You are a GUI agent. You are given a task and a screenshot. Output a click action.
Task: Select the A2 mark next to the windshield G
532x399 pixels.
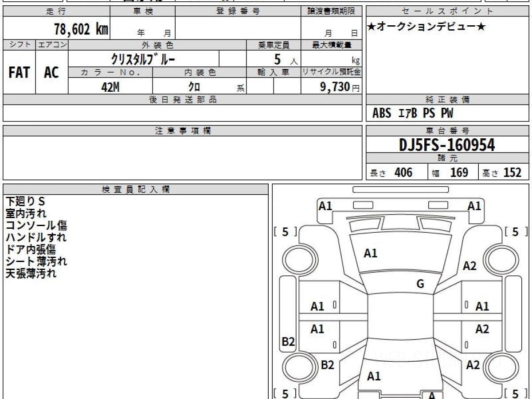(469, 266)
